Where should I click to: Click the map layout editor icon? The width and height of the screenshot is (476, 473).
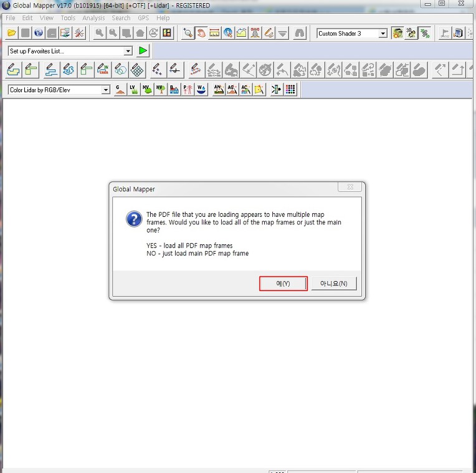(x=167, y=33)
